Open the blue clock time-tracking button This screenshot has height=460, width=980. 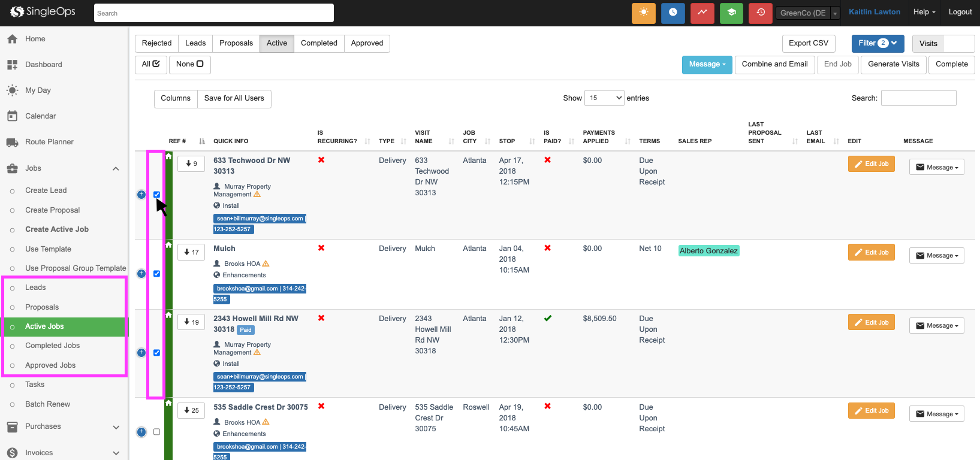(673, 13)
